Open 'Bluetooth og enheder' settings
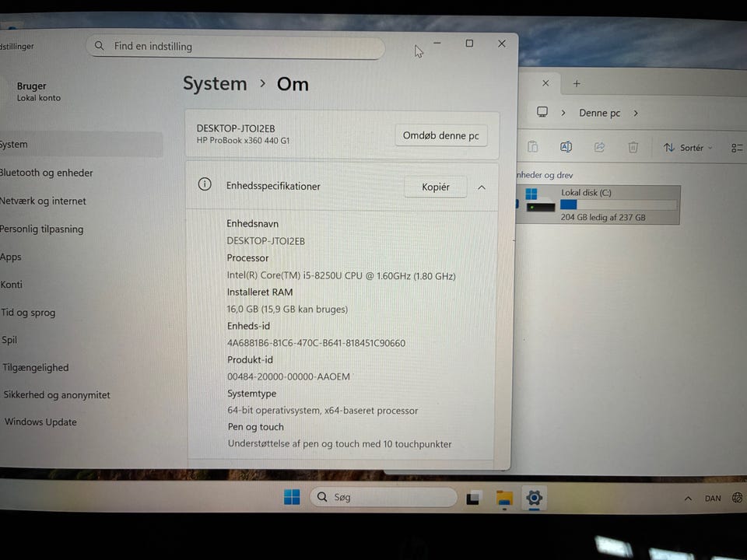The height and width of the screenshot is (560, 747). coord(46,173)
